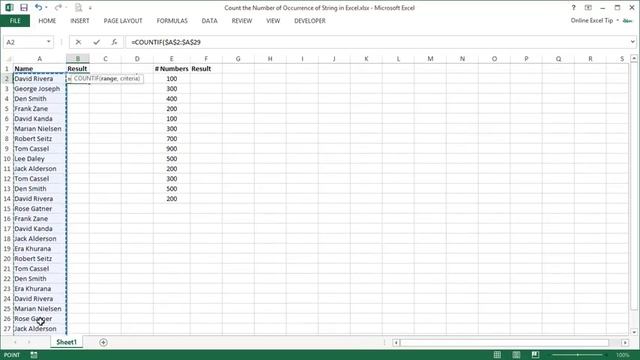
Task: Open the Undo history dropdown arrow
Action: 46,8
